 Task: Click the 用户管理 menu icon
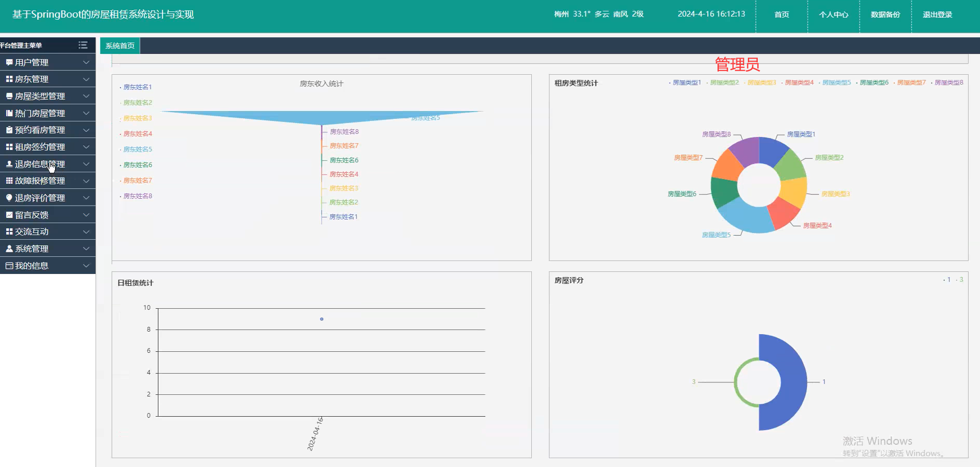point(9,62)
